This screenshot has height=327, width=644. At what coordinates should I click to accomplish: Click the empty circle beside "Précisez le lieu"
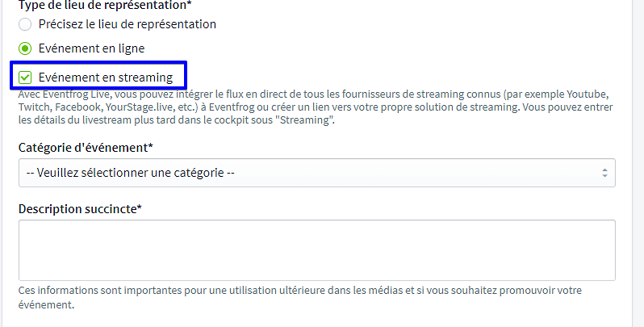(x=25, y=24)
